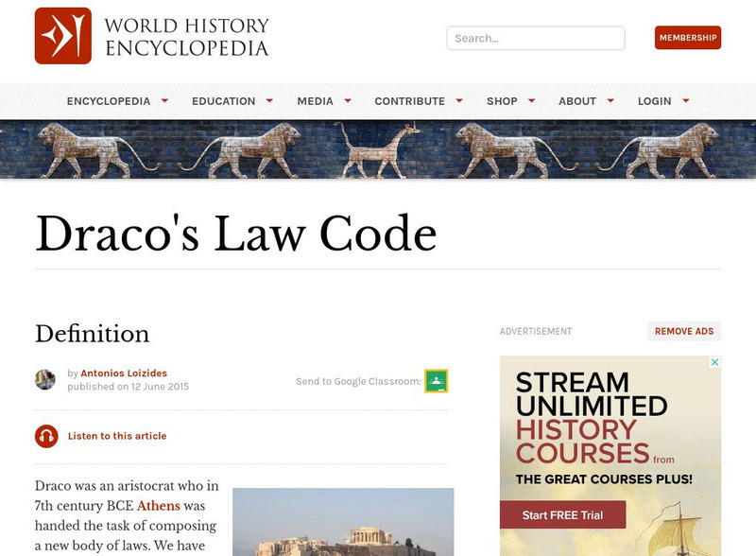Click the headphones icon to listen to article
The height and width of the screenshot is (556, 756).
click(46, 436)
